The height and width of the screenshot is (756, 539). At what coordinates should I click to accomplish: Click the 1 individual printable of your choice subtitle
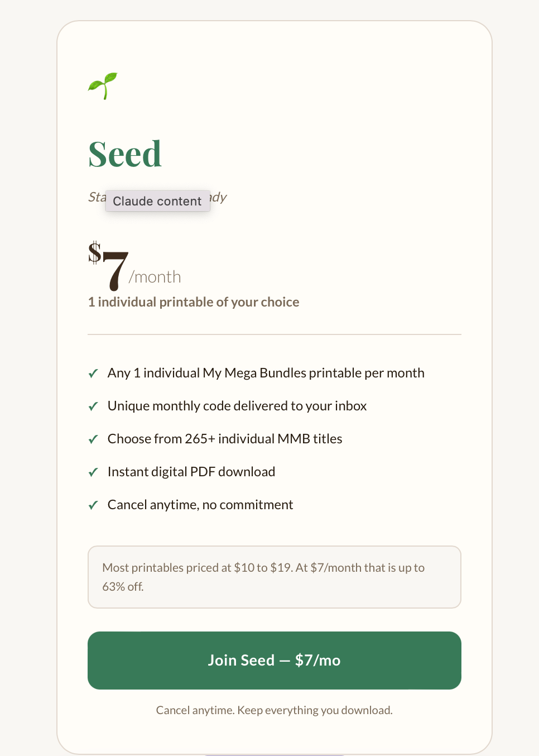[x=194, y=302]
